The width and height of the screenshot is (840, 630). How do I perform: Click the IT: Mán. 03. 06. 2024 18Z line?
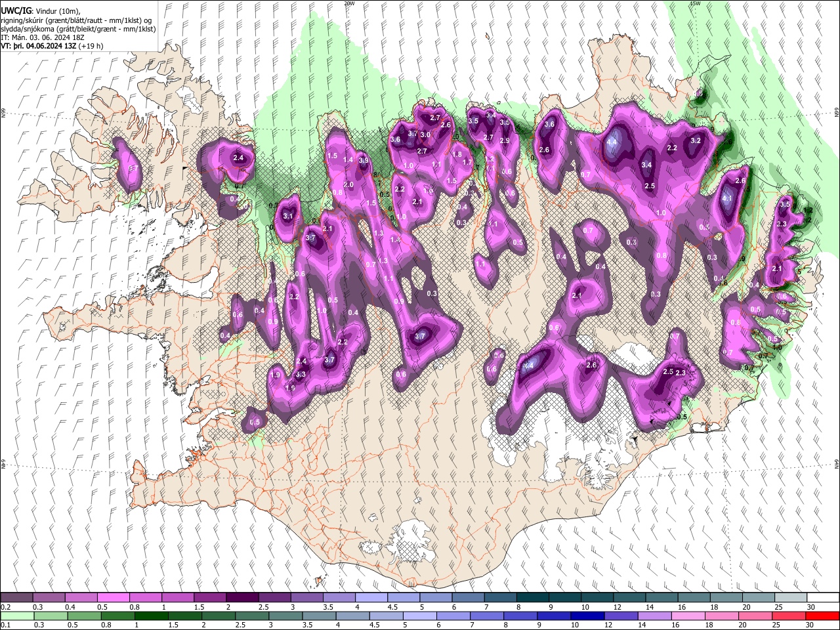click(43, 37)
